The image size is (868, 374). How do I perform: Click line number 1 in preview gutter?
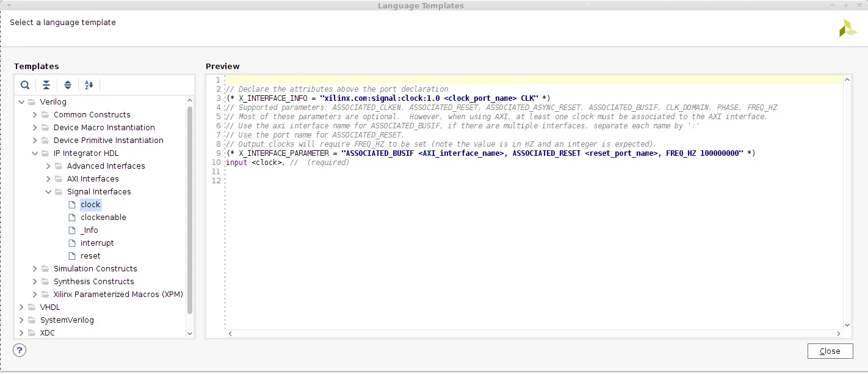217,80
